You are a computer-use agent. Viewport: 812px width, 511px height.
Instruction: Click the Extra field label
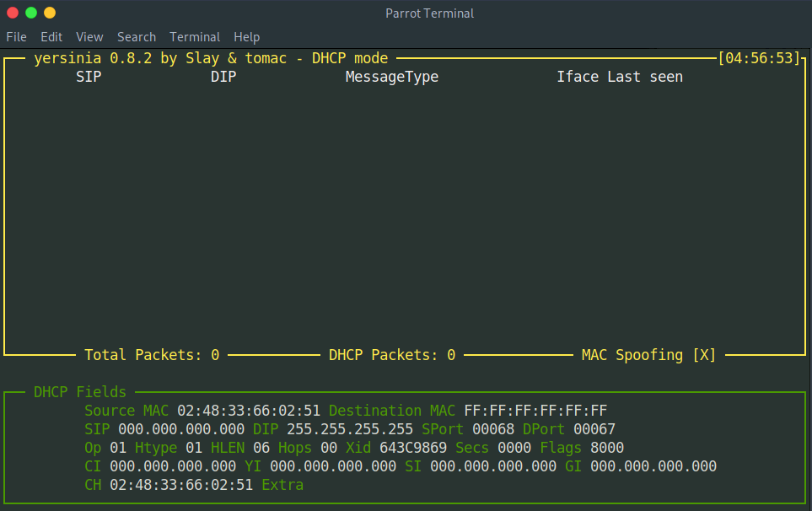[x=282, y=485]
